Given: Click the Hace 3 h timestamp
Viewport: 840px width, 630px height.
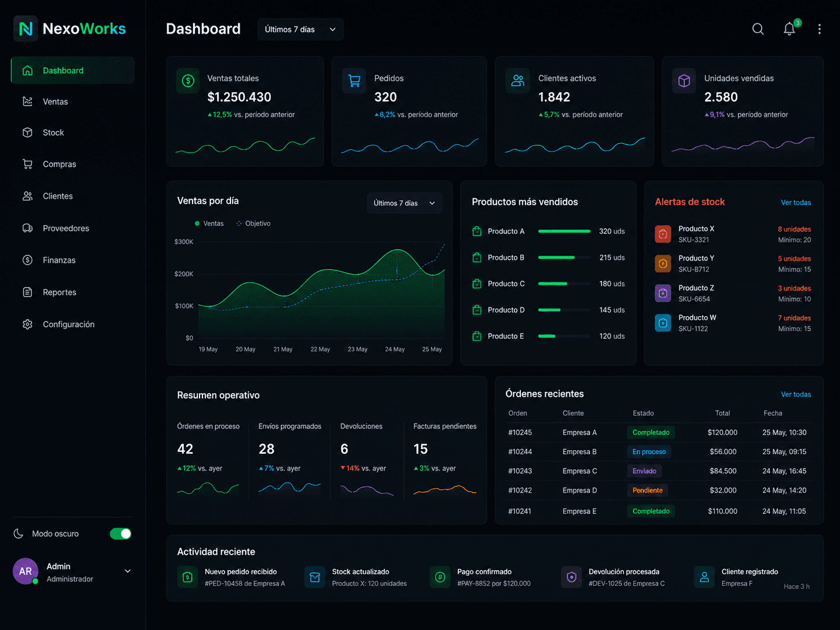Looking at the screenshot, I should [x=796, y=586].
